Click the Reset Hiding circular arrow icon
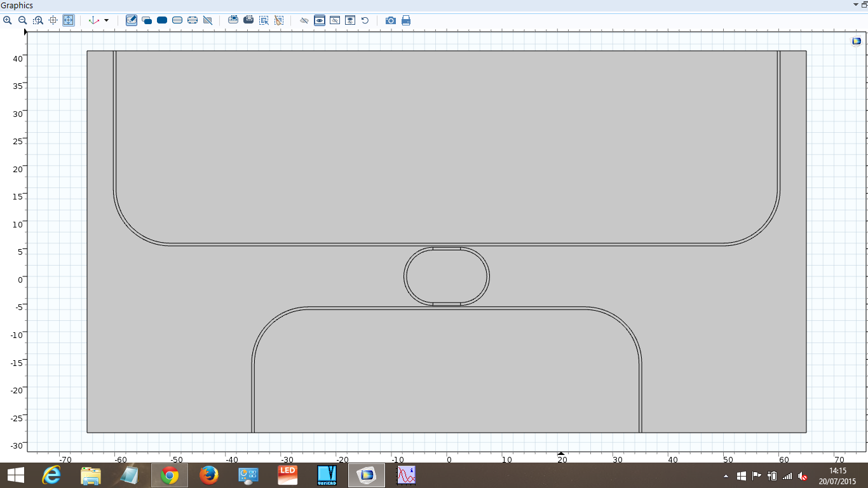The width and height of the screenshot is (868, 488). (x=365, y=20)
